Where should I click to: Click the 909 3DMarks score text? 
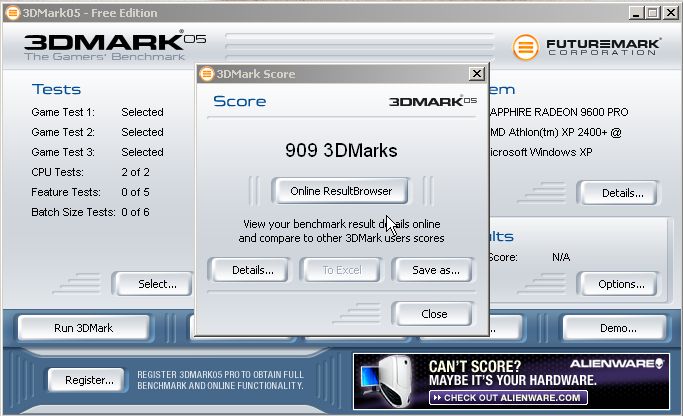point(341,150)
